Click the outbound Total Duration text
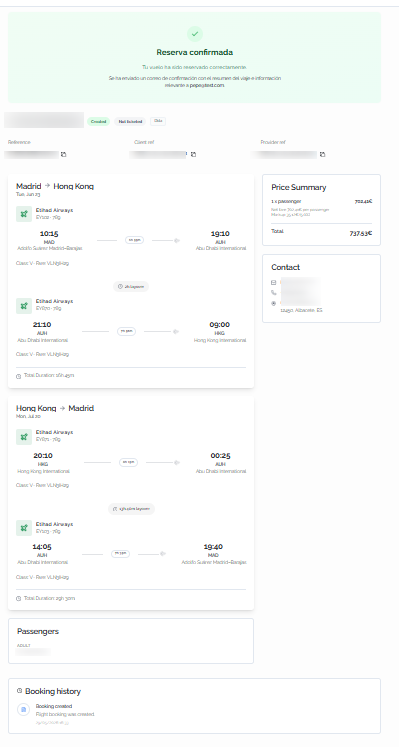Image resolution: width=399 pixels, height=747 pixels. 49,376
